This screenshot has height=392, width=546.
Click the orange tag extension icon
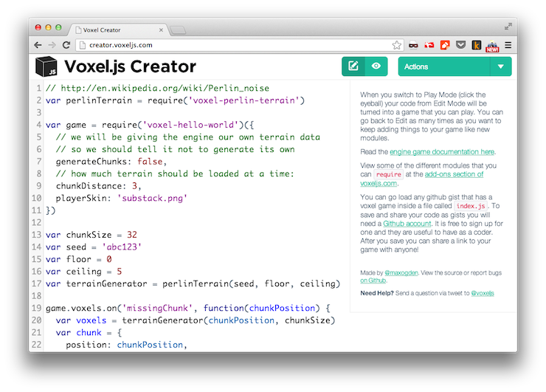(x=445, y=45)
